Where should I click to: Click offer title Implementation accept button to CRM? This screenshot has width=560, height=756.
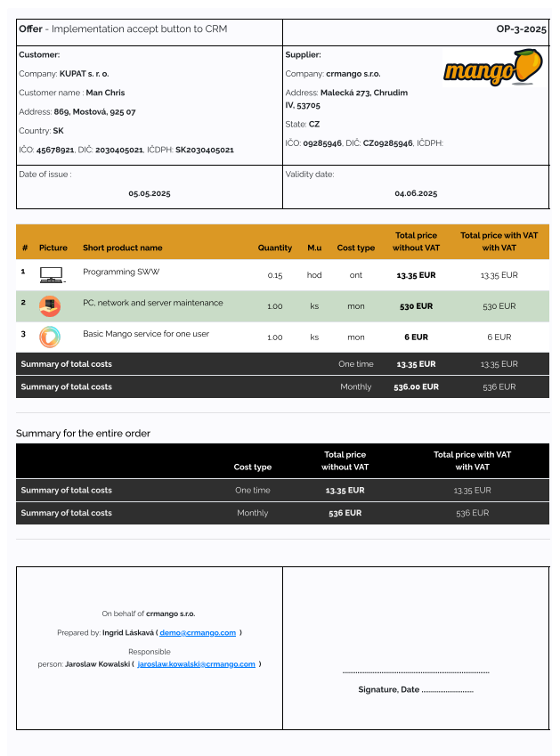[x=139, y=28]
